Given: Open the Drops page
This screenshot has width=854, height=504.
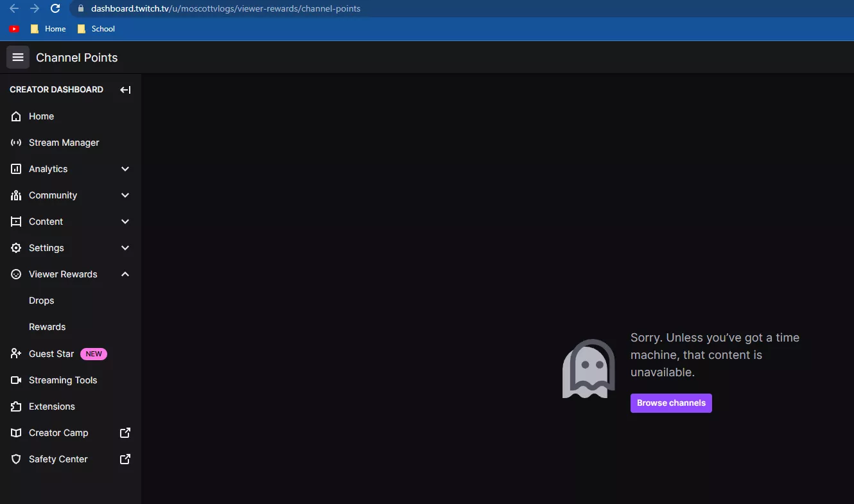Looking at the screenshot, I should [x=42, y=300].
